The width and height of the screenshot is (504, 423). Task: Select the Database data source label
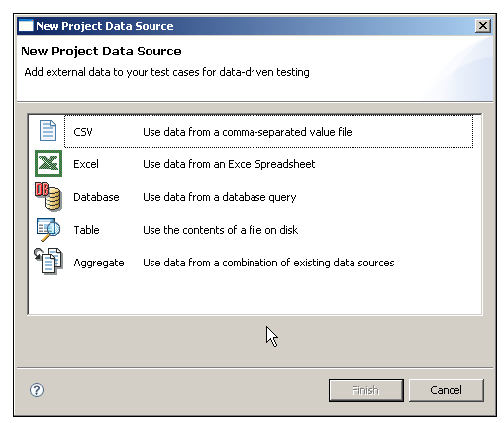[x=96, y=197]
